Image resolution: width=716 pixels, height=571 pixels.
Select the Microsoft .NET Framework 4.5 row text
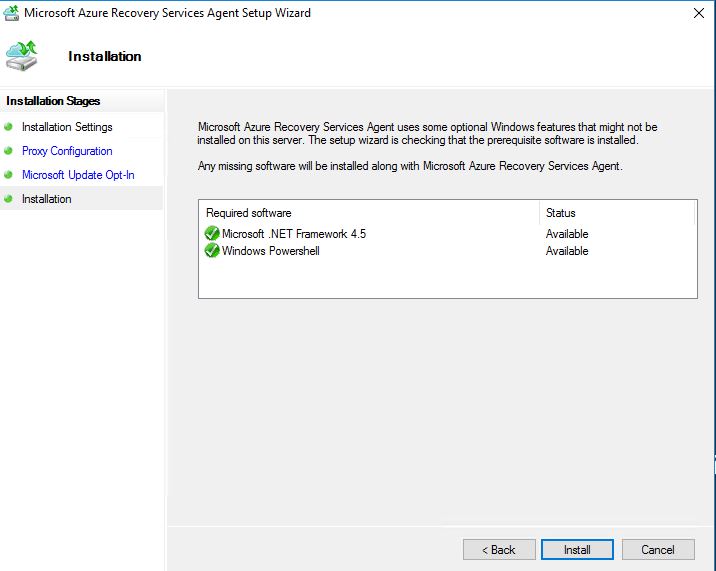[294, 234]
